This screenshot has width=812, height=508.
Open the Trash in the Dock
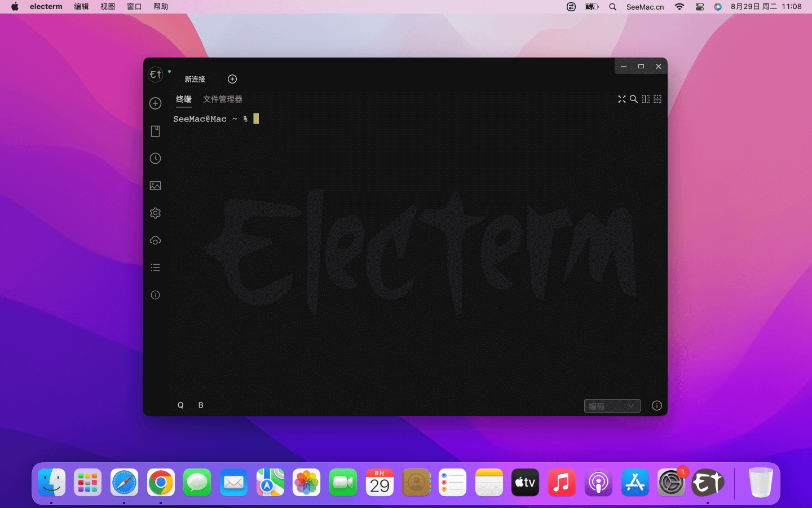point(761,483)
